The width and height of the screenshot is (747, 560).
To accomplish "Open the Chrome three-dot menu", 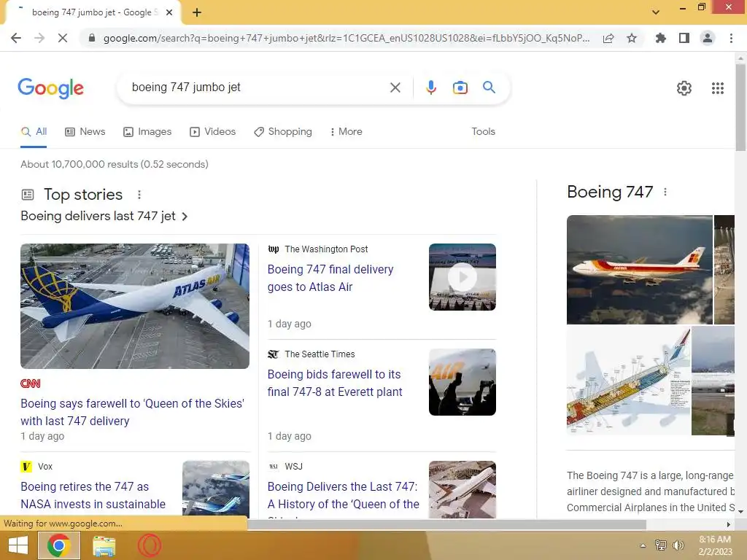I will click(731, 38).
